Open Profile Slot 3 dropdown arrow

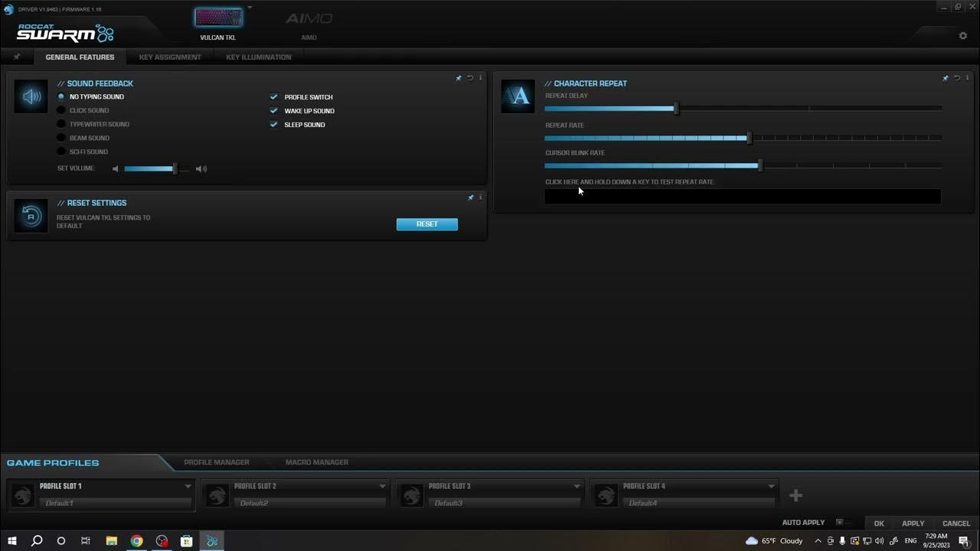(x=577, y=487)
